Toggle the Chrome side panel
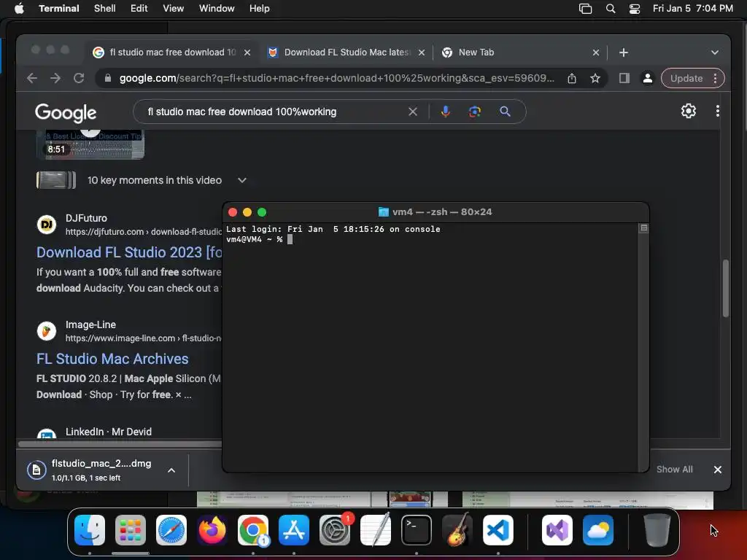This screenshot has height=560, width=747. (x=624, y=78)
